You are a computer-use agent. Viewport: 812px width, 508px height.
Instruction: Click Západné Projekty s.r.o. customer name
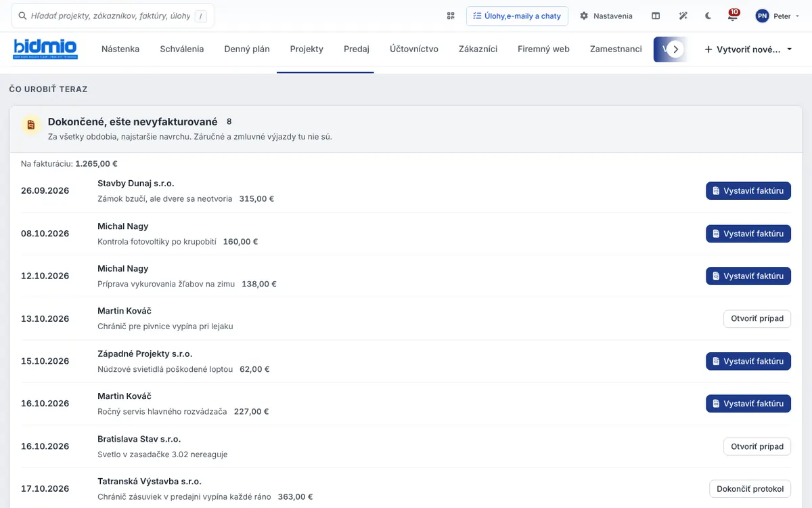pyautogui.click(x=145, y=354)
